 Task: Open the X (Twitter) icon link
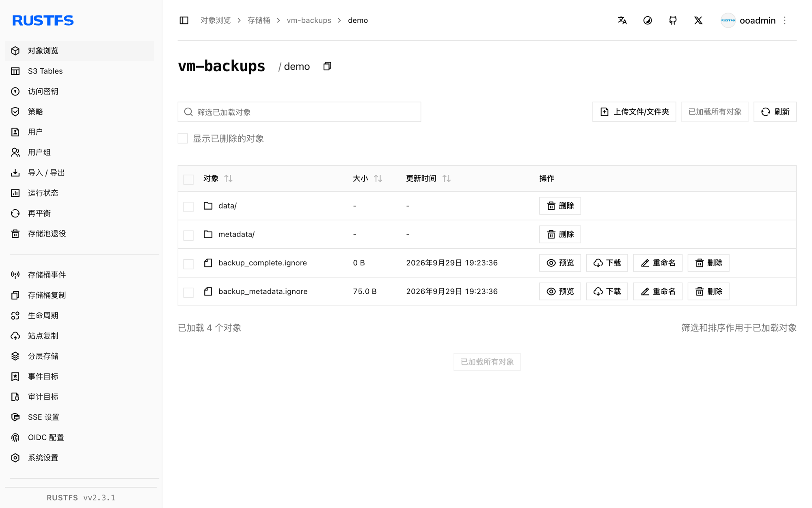click(698, 20)
